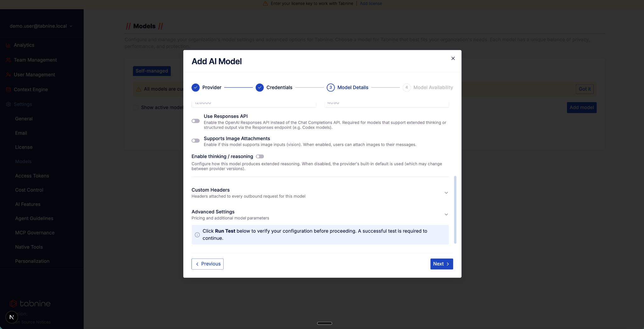Toggle Use Responses API switch
Image resolution: width=644 pixels, height=329 pixels.
pos(196,121)
